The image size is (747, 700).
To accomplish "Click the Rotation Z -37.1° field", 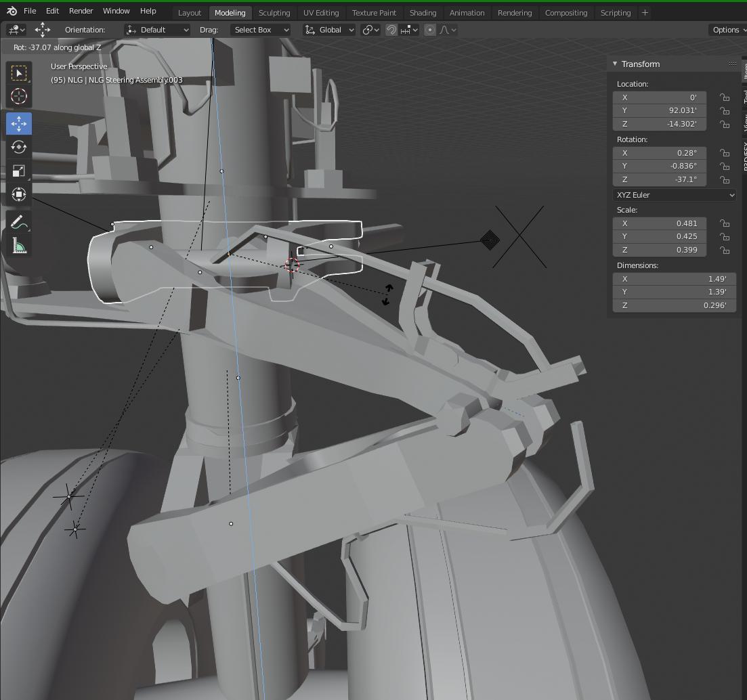I will click(x=660, y=179).
